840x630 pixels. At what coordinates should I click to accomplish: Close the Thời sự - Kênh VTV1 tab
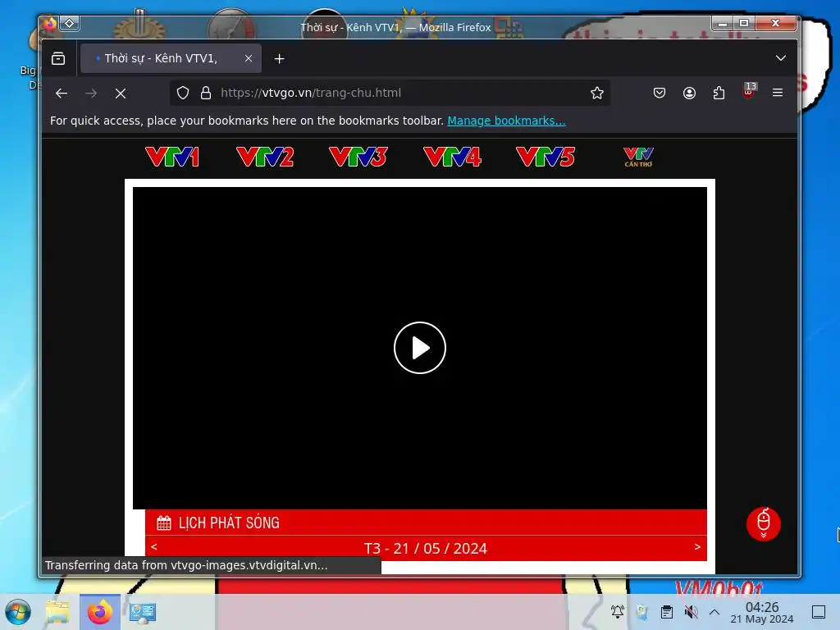(x=248, y=58)
